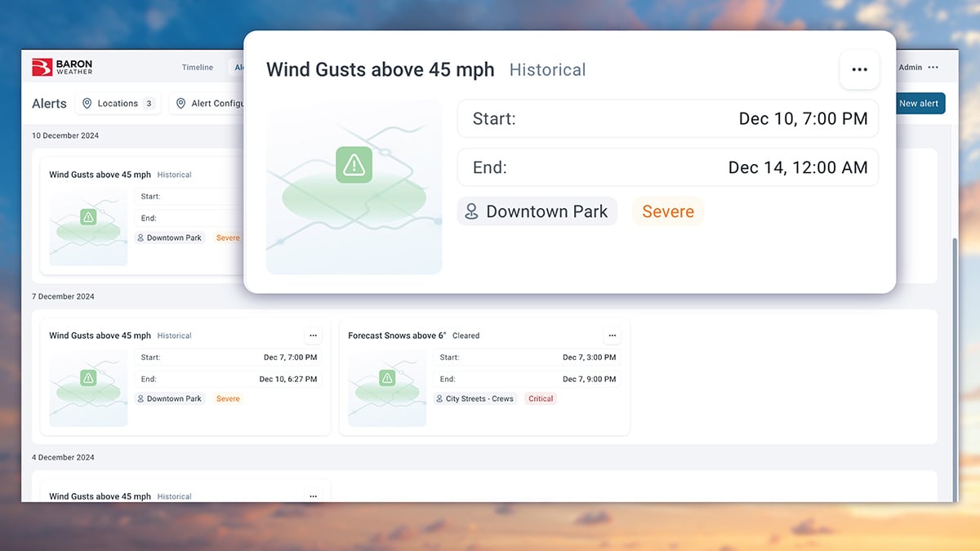This screenshot has width=980, height=551.
Task: Open the 4 December Wind Gusts card options menu
Action: click(x=313, y=495)
